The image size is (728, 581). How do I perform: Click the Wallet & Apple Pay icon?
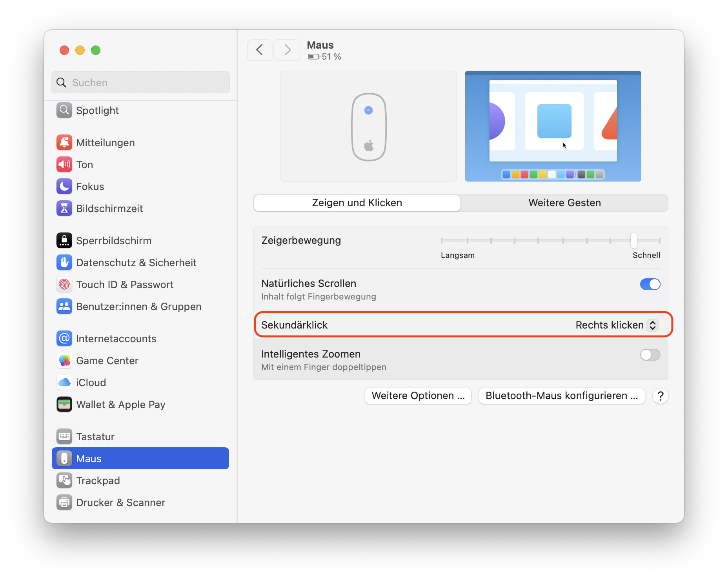(x=64, y=405)
